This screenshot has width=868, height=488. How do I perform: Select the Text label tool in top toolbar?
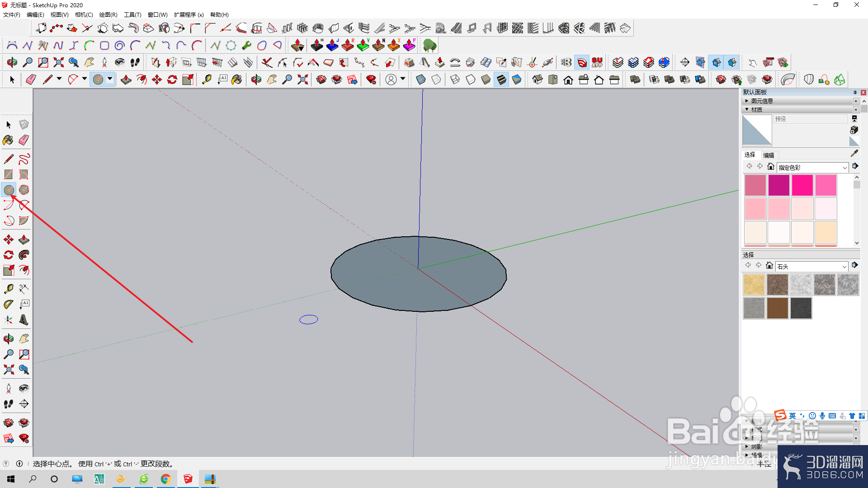click(x=222, y=80)
